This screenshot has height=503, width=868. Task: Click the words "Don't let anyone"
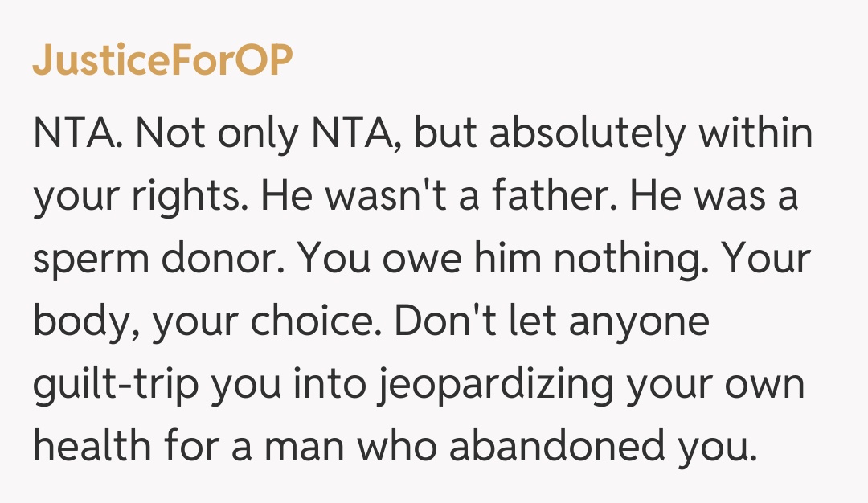554,322
